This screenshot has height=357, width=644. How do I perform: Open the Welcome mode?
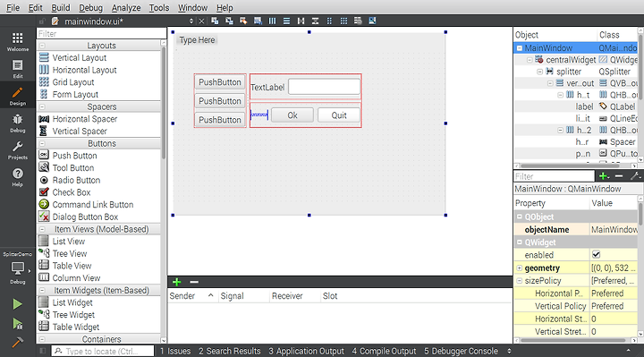[17, 42]
